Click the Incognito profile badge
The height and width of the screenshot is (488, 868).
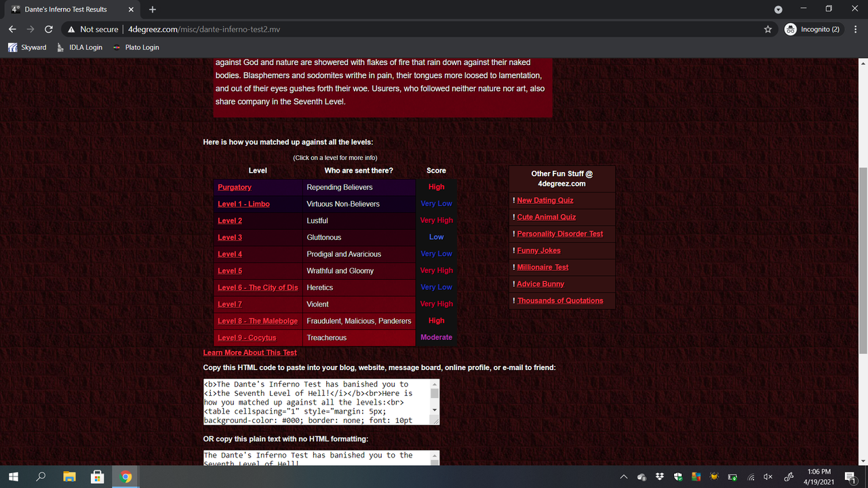[x=811, y=29]
